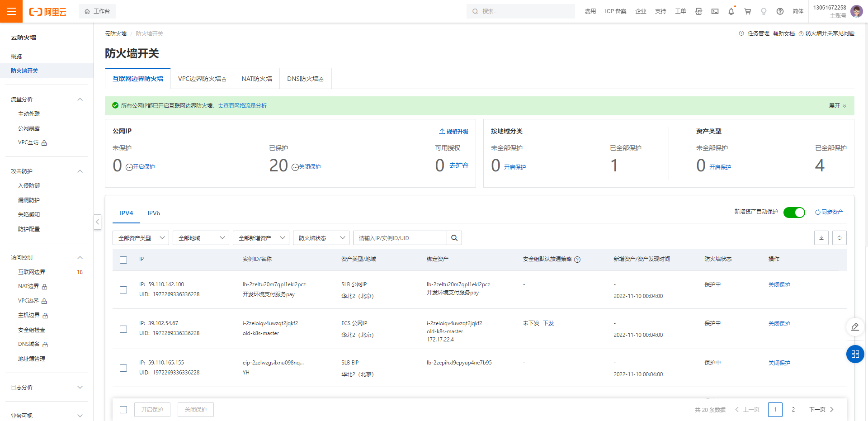
Task: Switch to the IPV6 tab
Action: click(154, 213)
